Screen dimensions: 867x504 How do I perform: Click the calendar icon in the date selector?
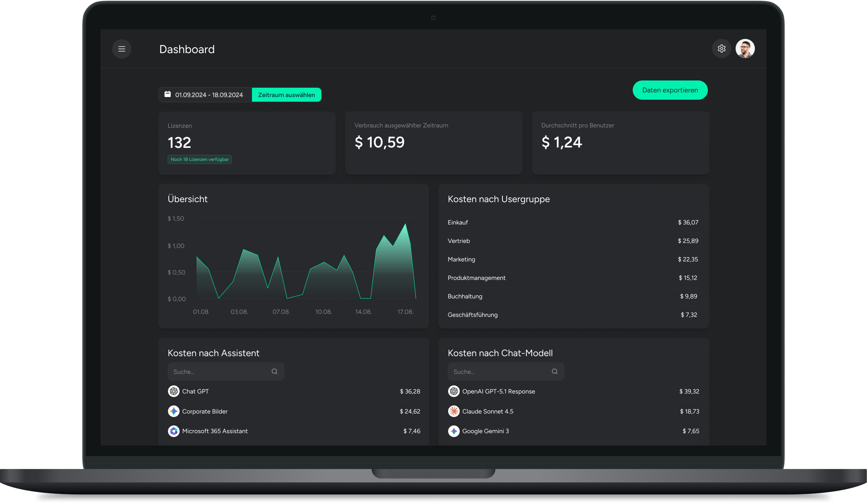(x=168, y=94)
